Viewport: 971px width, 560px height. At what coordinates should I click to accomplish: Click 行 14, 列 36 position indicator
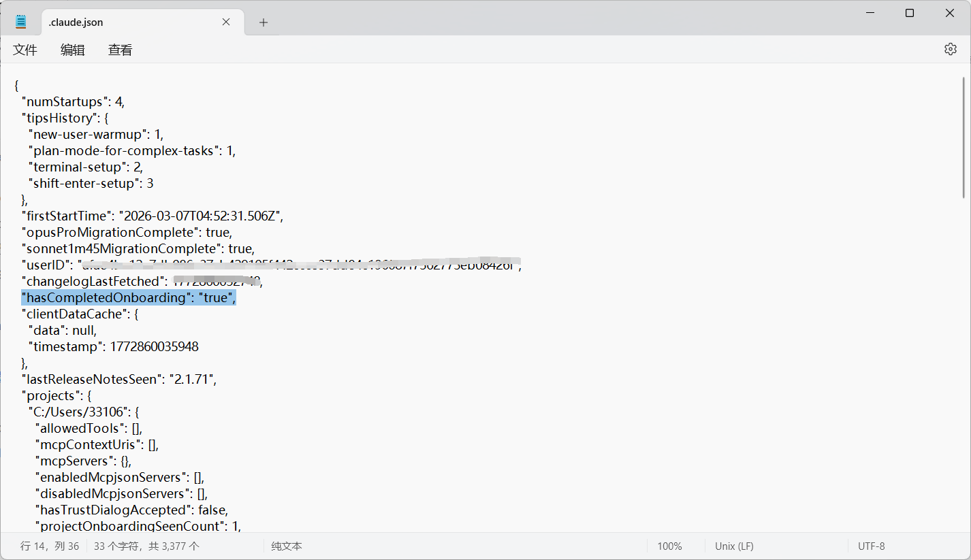[x=50, y=546]
